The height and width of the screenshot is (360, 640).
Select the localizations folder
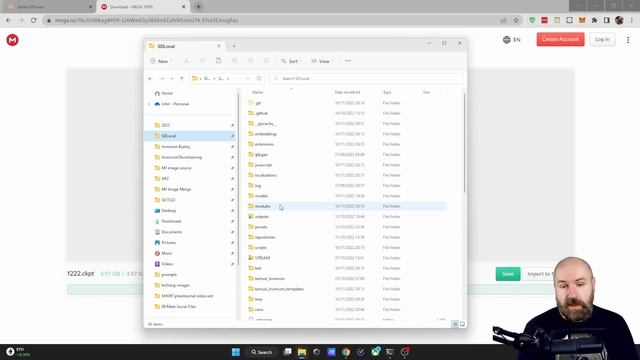click(266, 176)
